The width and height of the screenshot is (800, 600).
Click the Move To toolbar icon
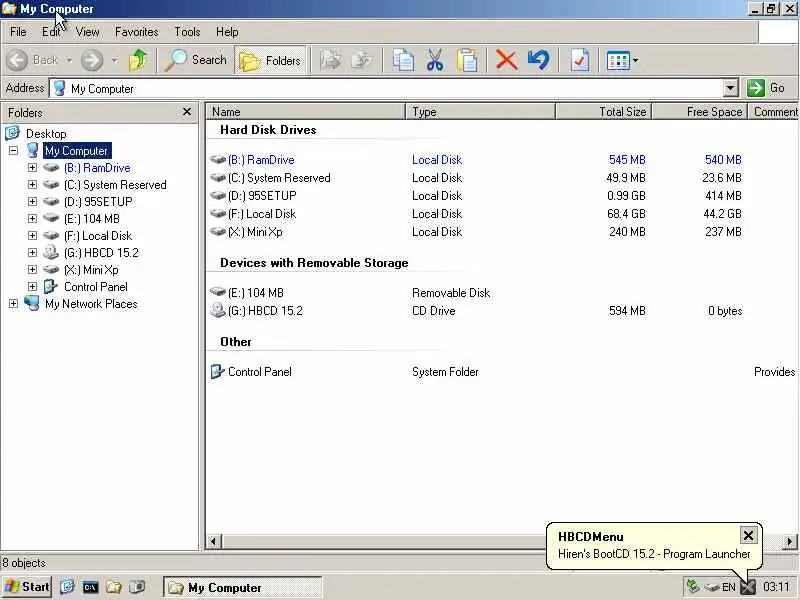point(331,60)
